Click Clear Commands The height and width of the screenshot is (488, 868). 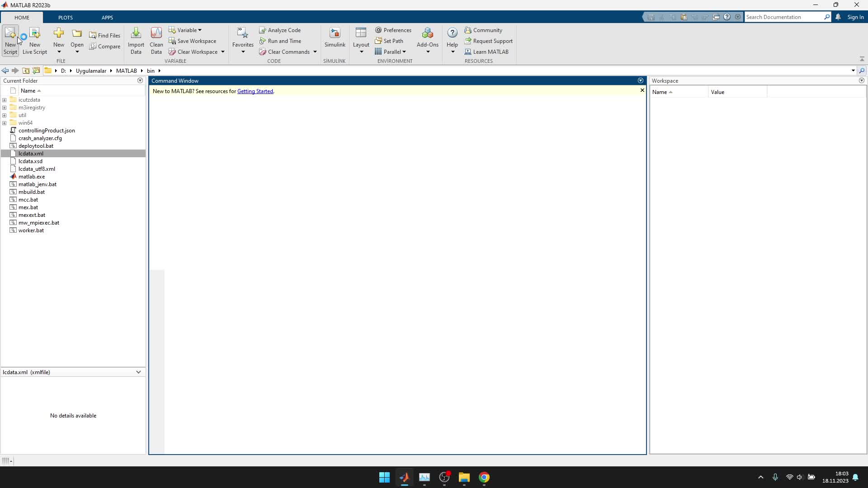point(285,52)
